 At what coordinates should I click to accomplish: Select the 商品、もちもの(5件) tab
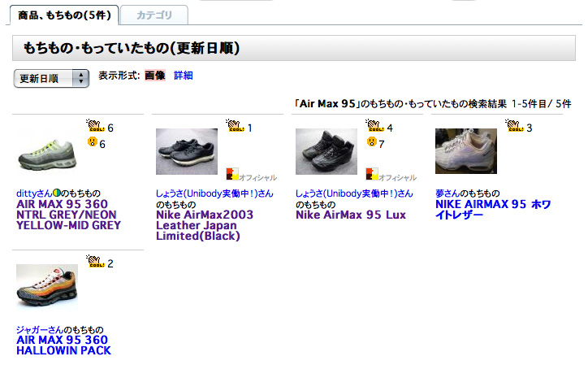(x=64, y=15)
